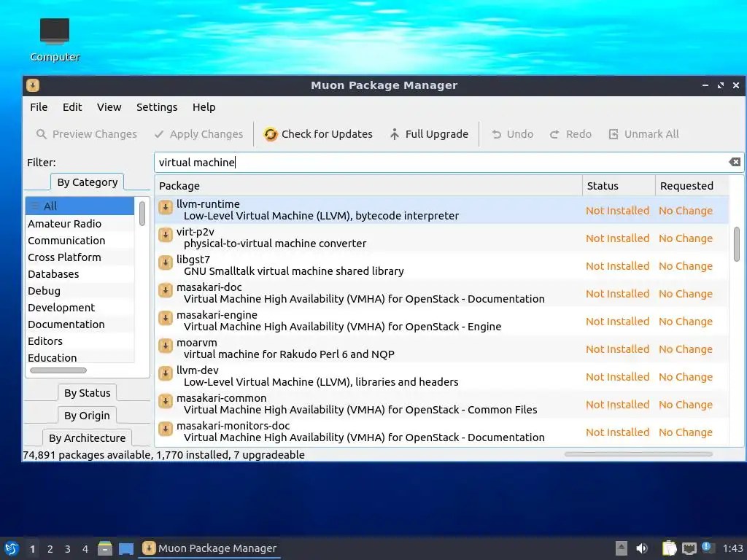Select the Development category

tap(80, 308)
